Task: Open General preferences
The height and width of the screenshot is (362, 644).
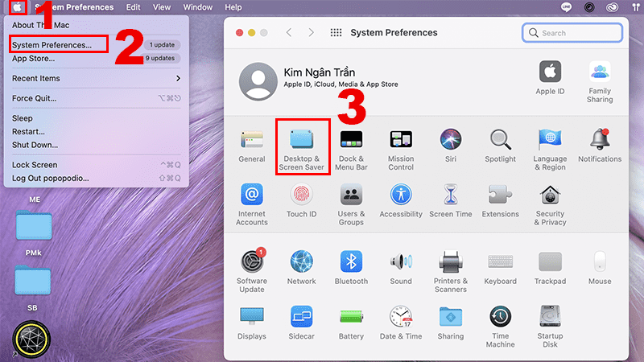Action: [x=252, y=146]
